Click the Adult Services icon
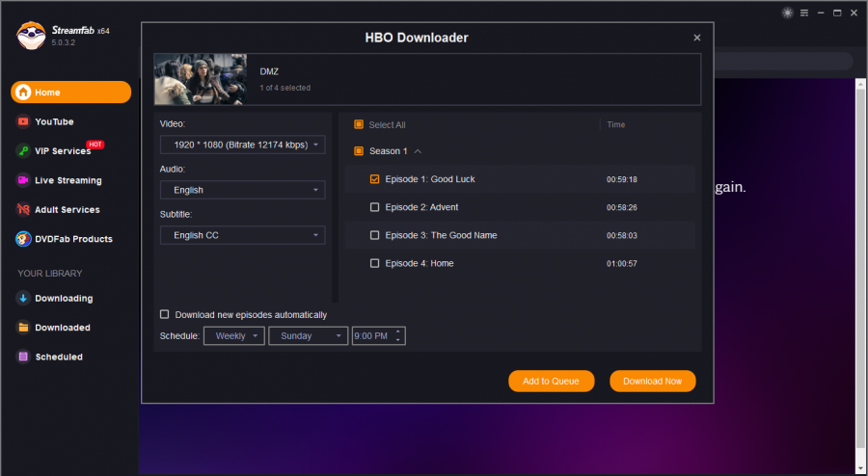 pyautogui.click(x=23, y=209)
